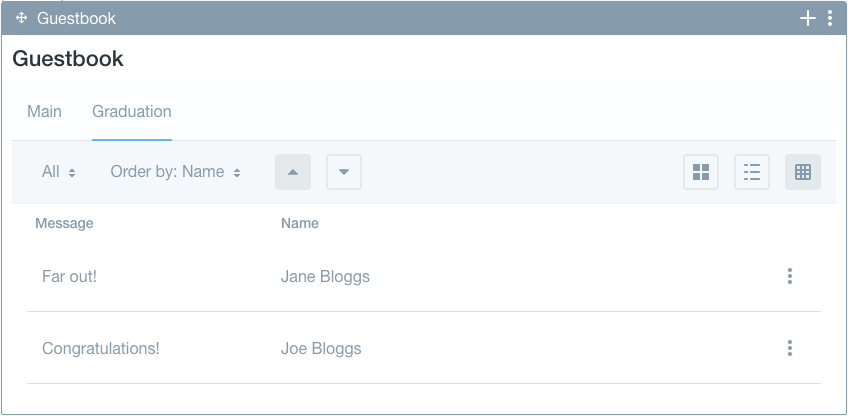Switch to the Main tab

click(44, 111)
